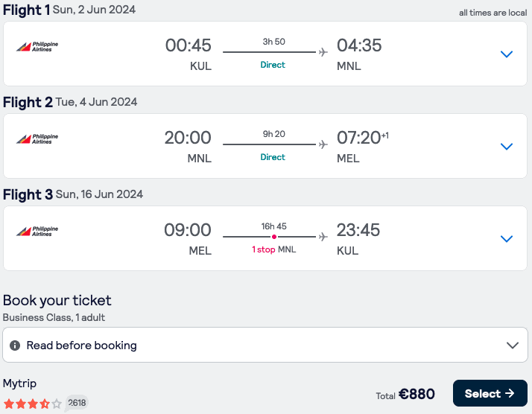Click the airplane icon for MNL–MEL flight

click(323, 144)
